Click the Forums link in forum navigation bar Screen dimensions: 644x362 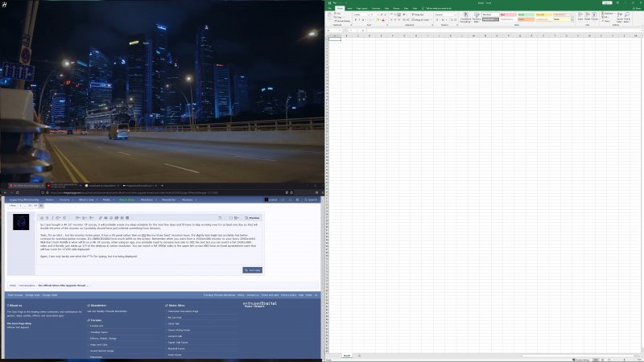[64, 200]
